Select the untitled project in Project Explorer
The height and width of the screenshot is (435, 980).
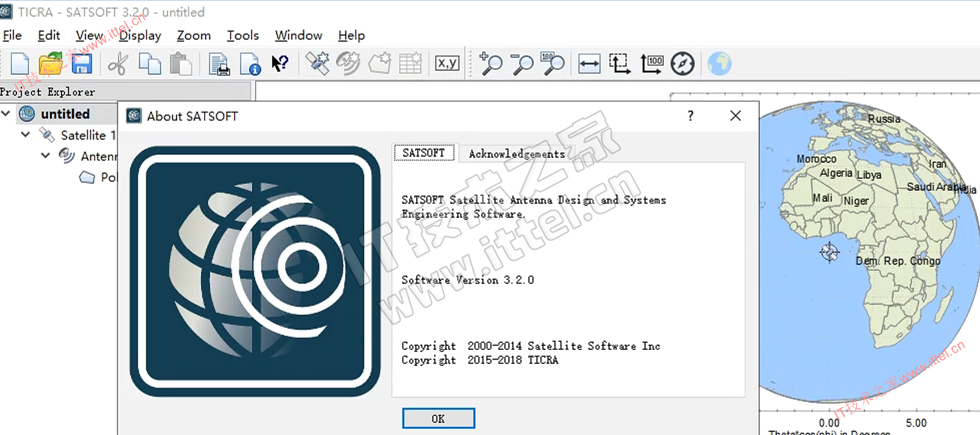coord(65,114)
